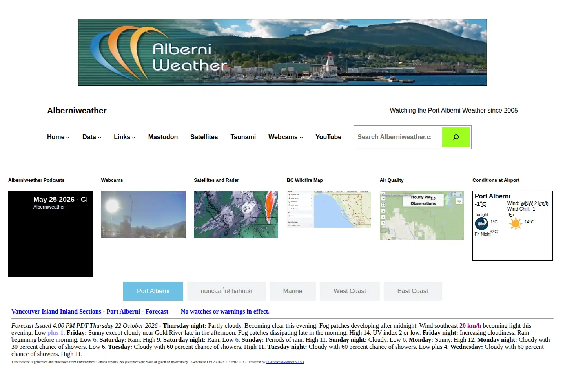Viewport: 565px width, 392px height.
Task: Open the ECForecastGrabber-v3.5.1 link
Action: pos(285,362)
